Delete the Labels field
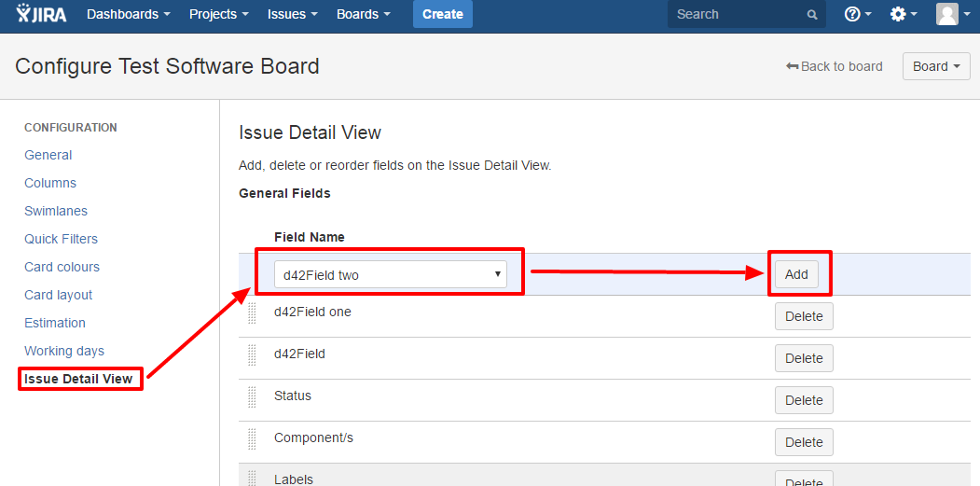 coord(804,479)
